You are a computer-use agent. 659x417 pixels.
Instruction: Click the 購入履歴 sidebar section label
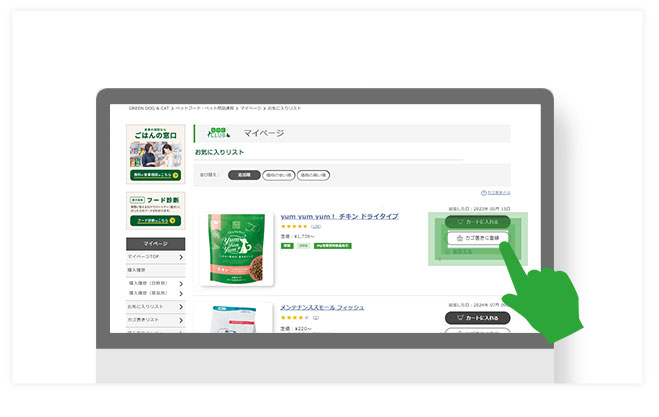[137, 270]
